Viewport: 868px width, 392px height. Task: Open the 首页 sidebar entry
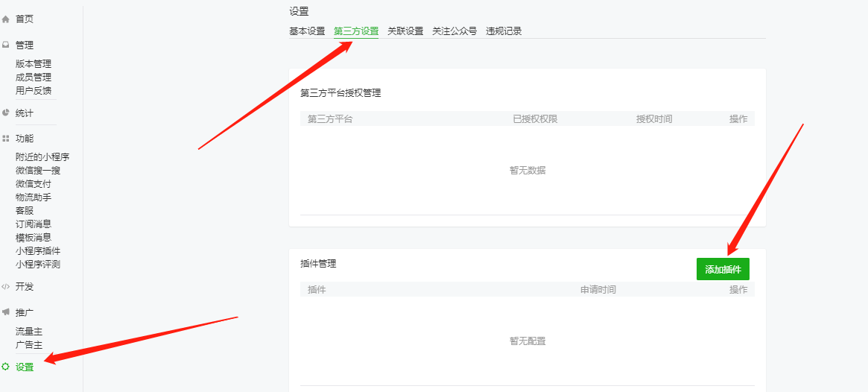point(25,19)
